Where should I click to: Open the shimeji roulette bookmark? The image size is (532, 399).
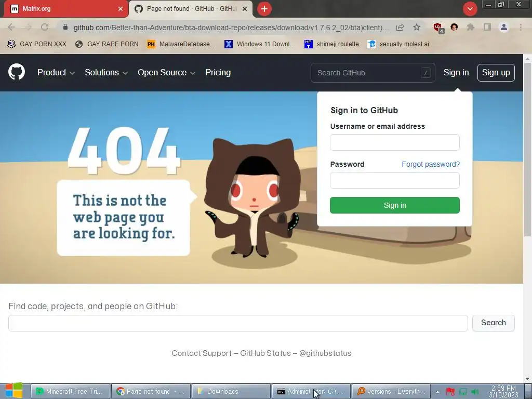[x=331, y=44]
